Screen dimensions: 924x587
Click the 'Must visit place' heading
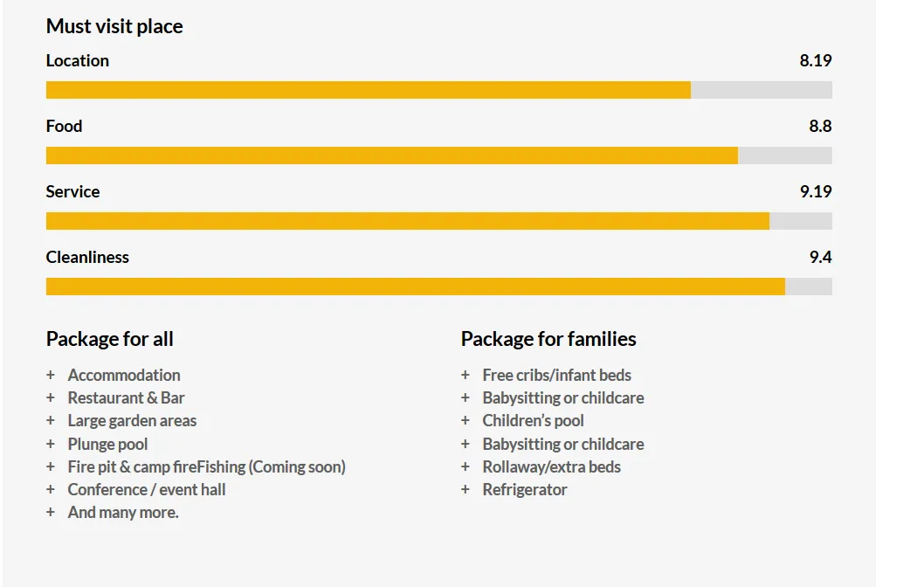click(114, 26)
